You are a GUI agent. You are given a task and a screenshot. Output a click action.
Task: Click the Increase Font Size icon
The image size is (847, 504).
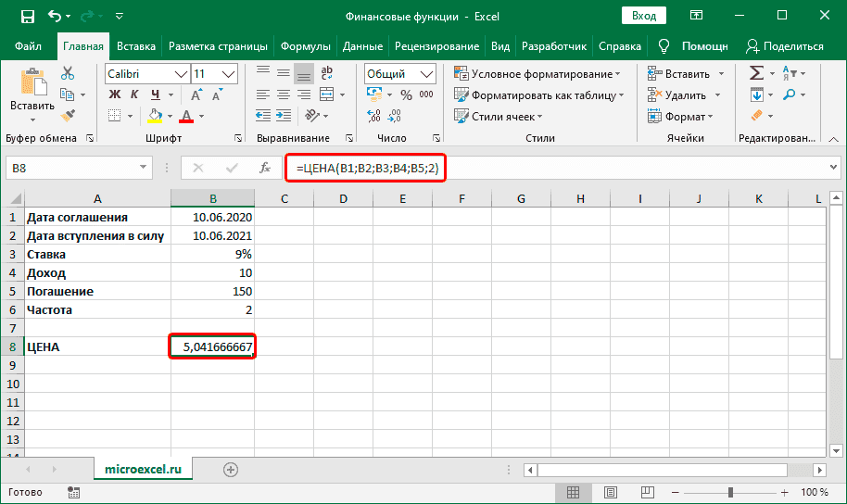click(229, 73)
